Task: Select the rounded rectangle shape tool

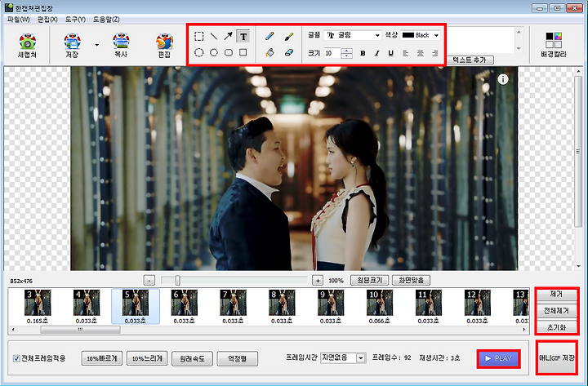Action: pos(229,52)
